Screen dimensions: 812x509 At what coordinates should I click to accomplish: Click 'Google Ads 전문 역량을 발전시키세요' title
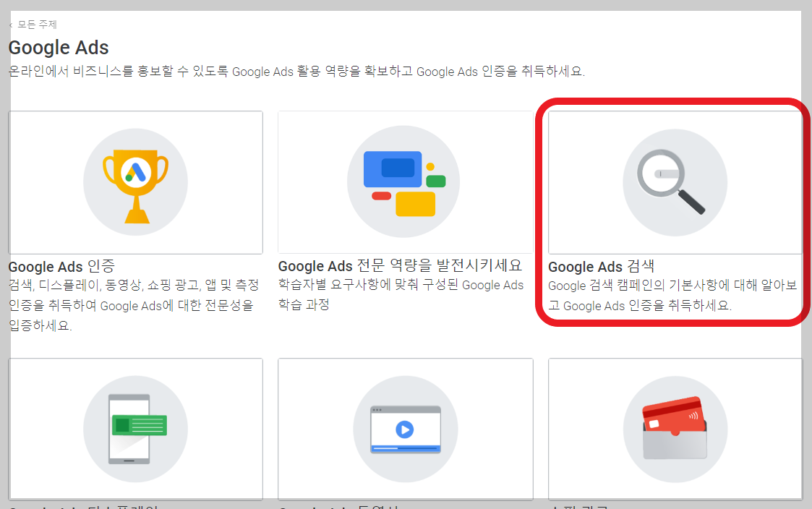[x=400, y=265]
